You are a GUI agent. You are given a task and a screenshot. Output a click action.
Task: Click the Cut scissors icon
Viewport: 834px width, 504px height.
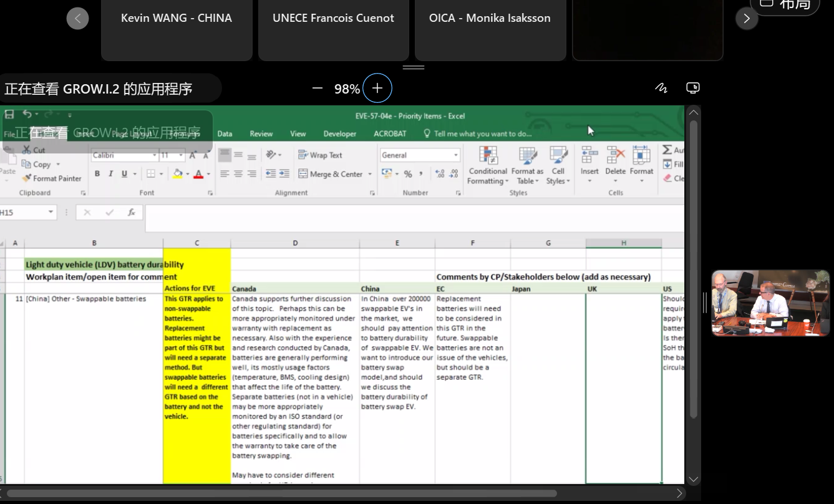pos(26,150)
